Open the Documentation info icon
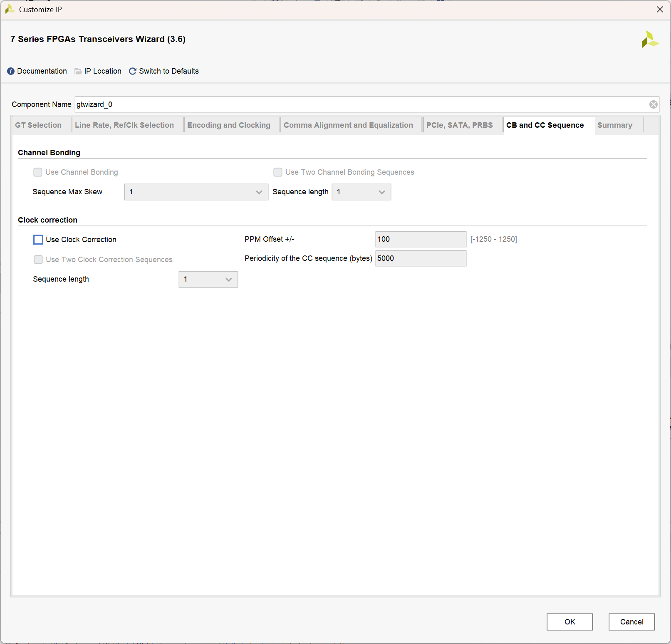This screenshot has width=671, height=644. (11, 71)
